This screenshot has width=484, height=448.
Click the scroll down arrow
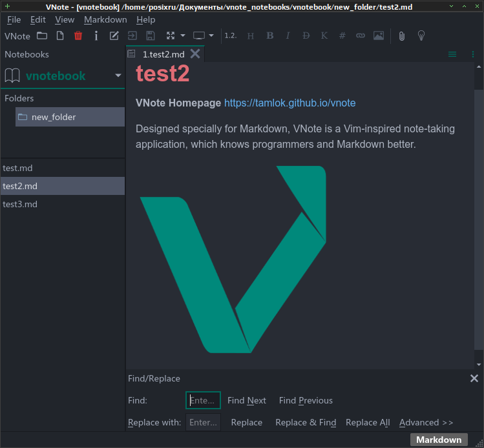coord(479,365)
